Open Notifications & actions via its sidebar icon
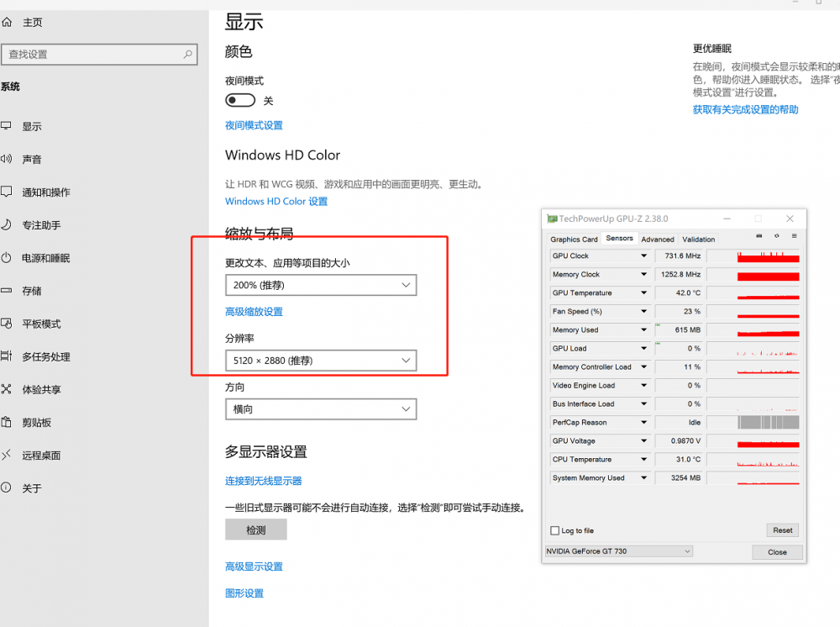Screen dimensions: 840x627 coord(7,192)
